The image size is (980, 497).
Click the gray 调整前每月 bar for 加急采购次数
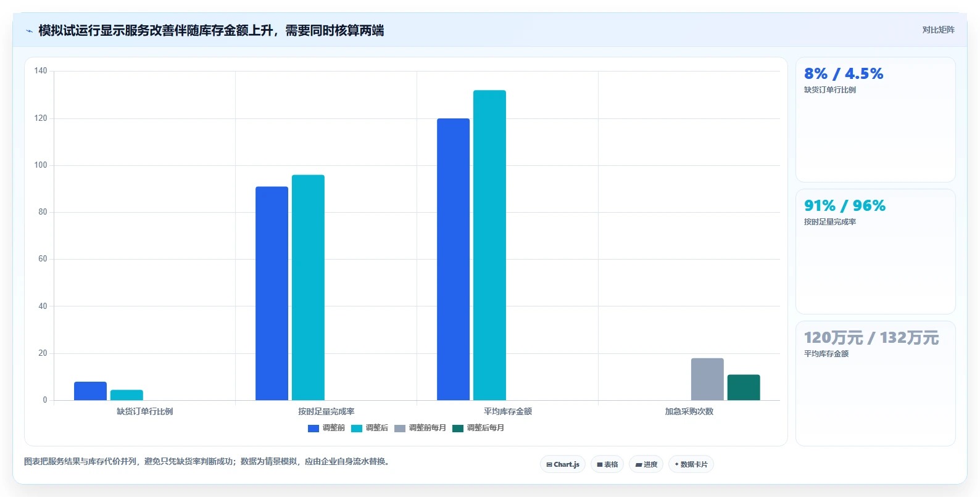tap(707, 379)
